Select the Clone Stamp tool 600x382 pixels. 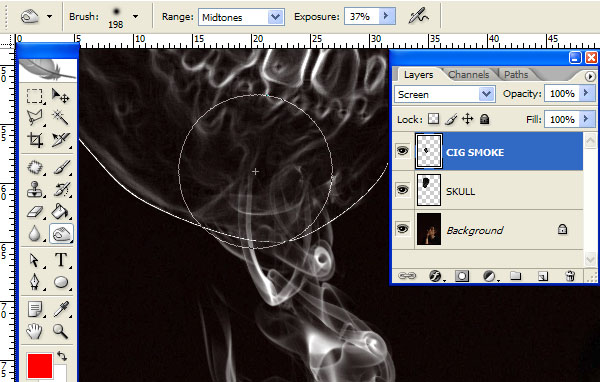pyautogui.click(x=35, y=189)
